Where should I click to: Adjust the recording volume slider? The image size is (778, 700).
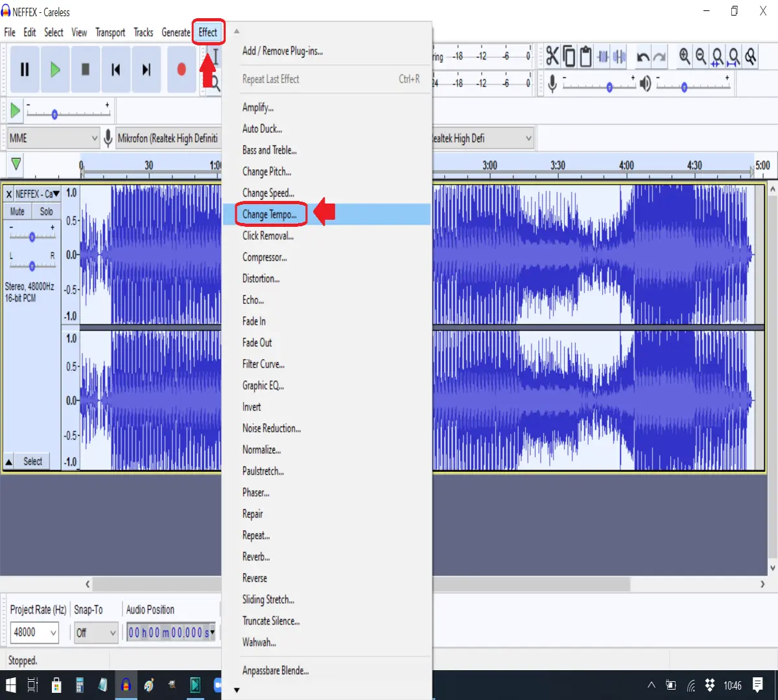(x=599, y=83)
